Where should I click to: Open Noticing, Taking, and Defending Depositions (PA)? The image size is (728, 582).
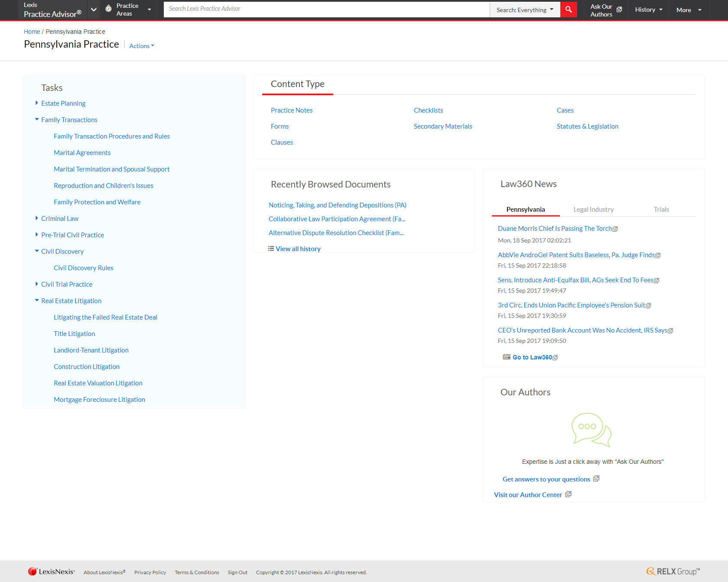click(x=338, y=205)
